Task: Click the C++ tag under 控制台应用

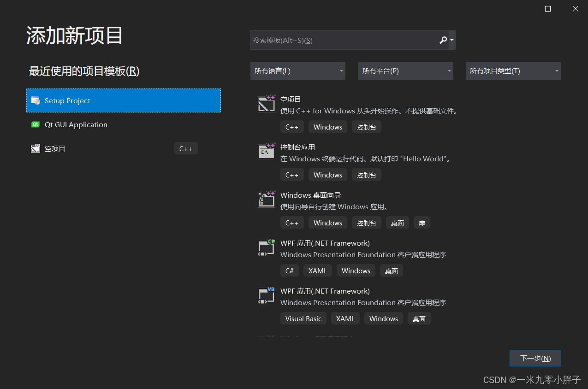Action: point(292,175)
